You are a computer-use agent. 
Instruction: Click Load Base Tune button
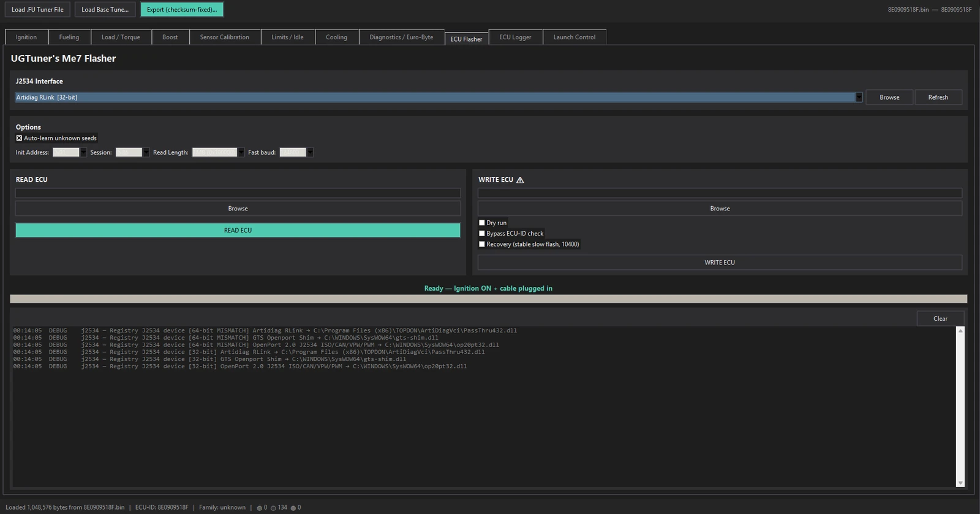coord(105,10)
